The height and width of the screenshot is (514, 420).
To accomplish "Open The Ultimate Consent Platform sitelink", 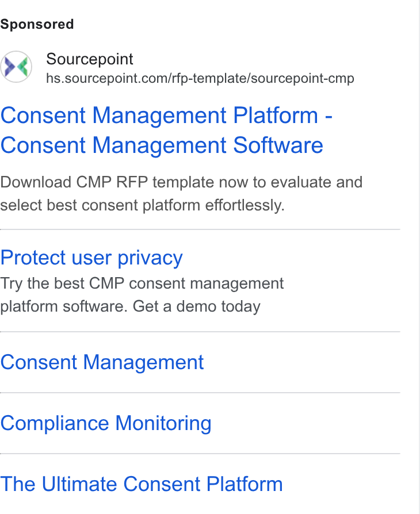I will coord(142,484).
